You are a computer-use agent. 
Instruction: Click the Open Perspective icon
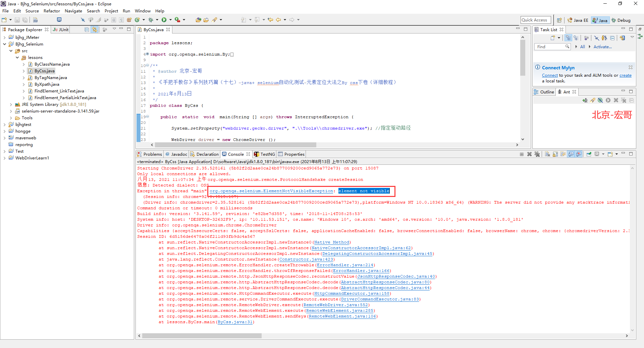(559, 20)
